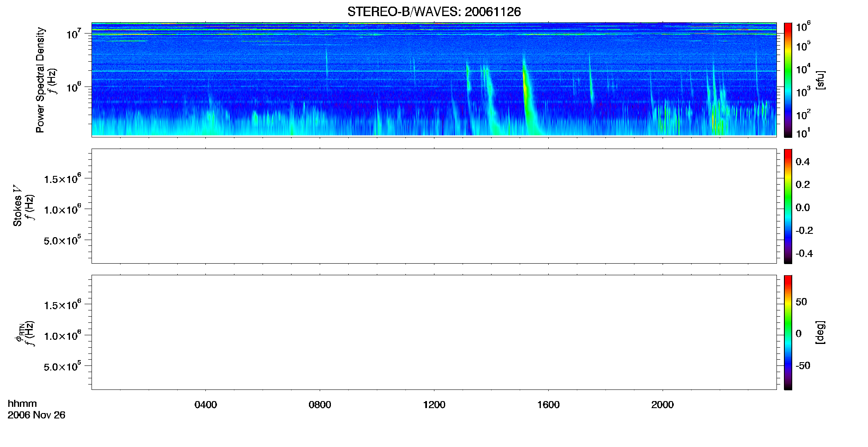Click the 10^5 label on the sfu colorbar

(x=803, y=46)
